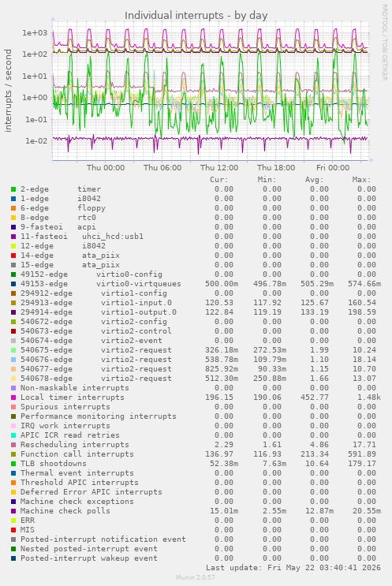The image size is (392, 586).
Task: Click the 'Cur:' column header
Action: click(x=219, y=180)
